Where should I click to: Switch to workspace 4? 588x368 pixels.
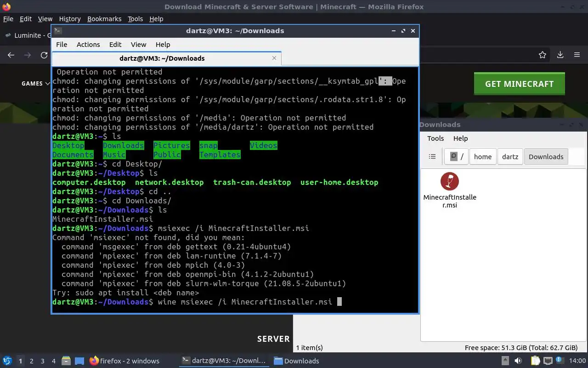point(54,361)
